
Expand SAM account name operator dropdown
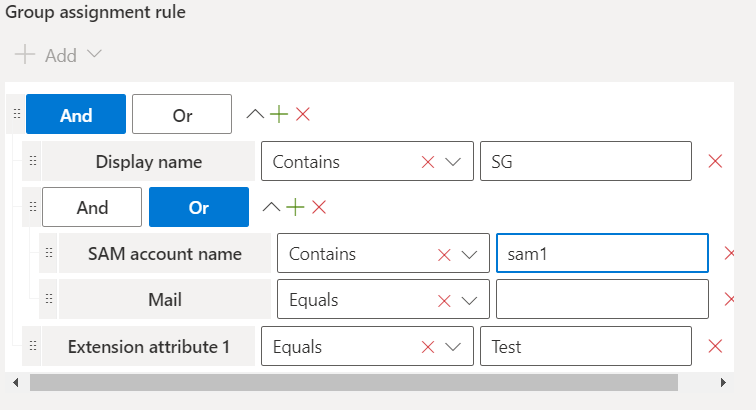(x=468, y=254)
